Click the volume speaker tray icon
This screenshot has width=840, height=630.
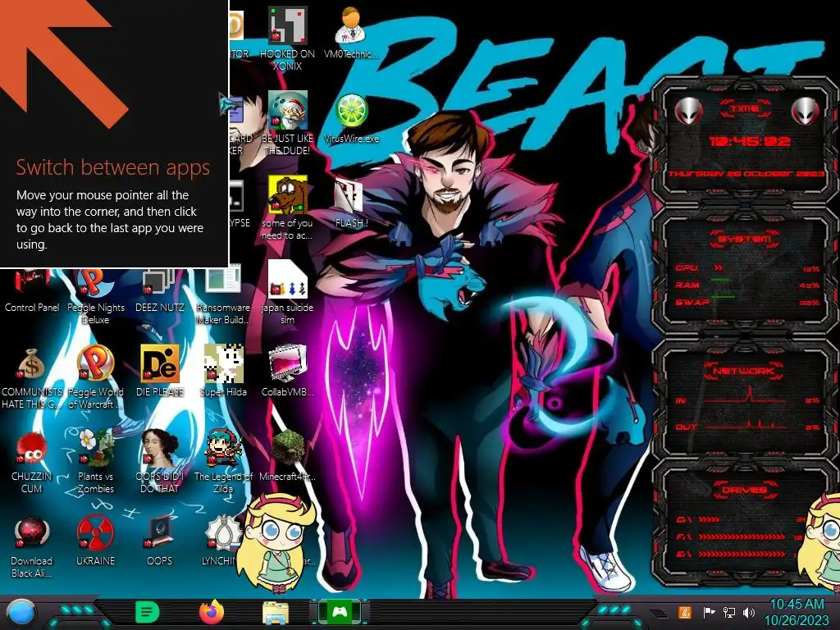[749, 612]
